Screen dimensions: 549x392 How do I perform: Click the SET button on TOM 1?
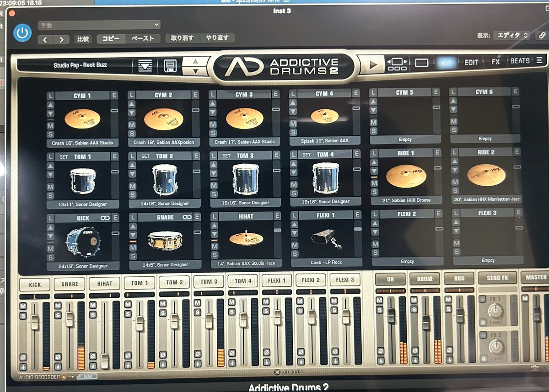click(x=63, y=157)
